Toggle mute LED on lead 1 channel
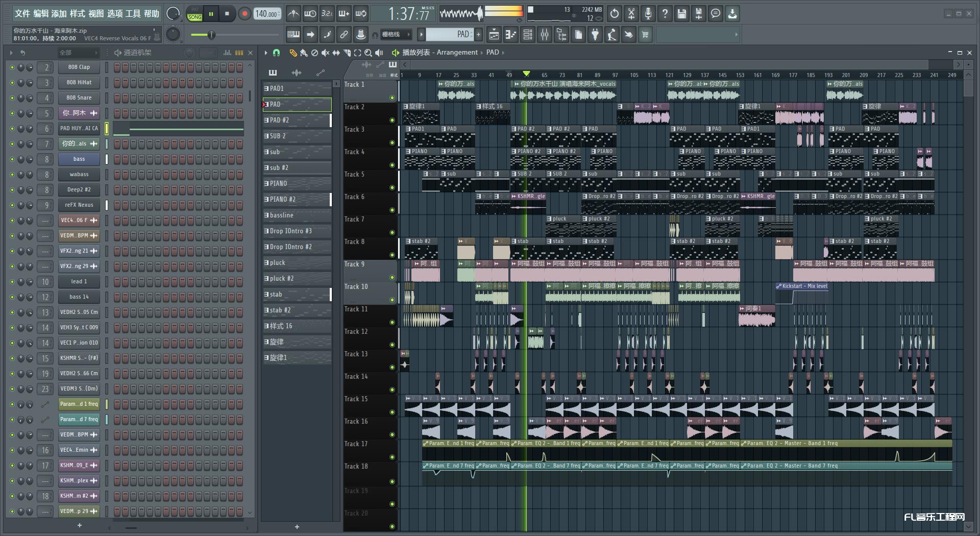 coord(12,282)
